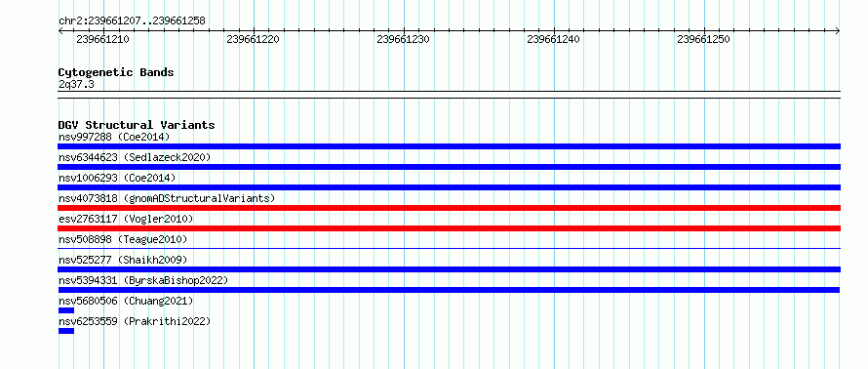This screenshot has height=369, width=868.
Task: Click the chr2:239661207..239661258 region label
Action: (132, 21)
